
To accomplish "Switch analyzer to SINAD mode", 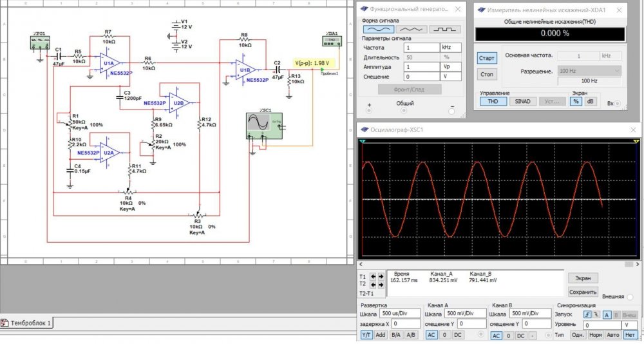I will (522, 101).
